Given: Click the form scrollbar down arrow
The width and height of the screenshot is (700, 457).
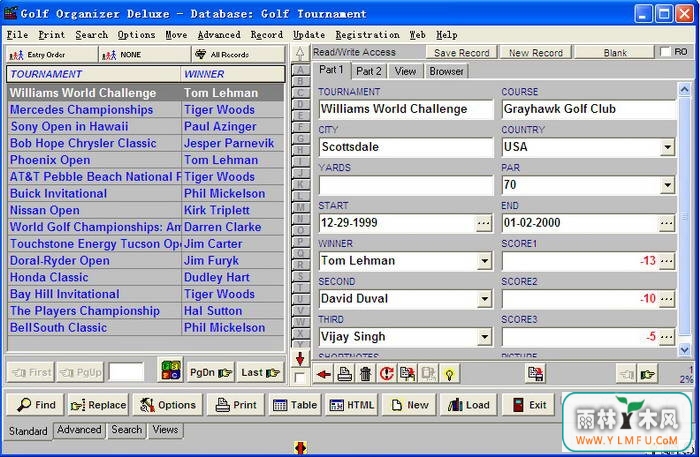Looking at the screenshot, I should point(684,349).
